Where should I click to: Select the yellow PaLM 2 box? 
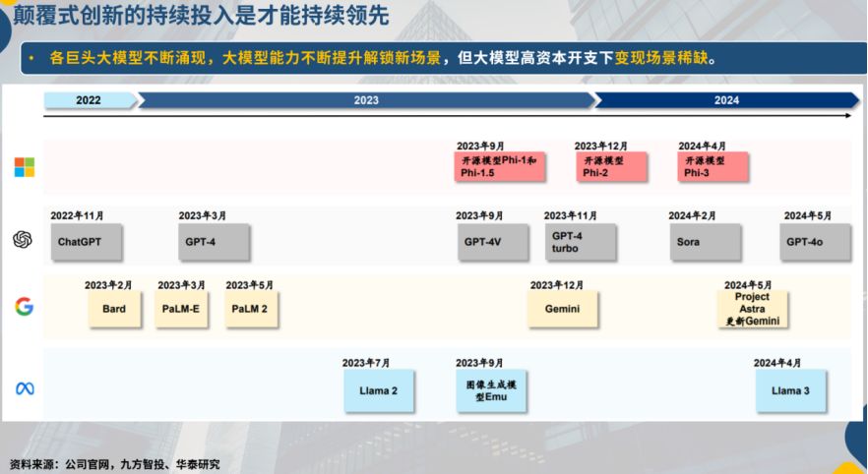pos(251,309)
